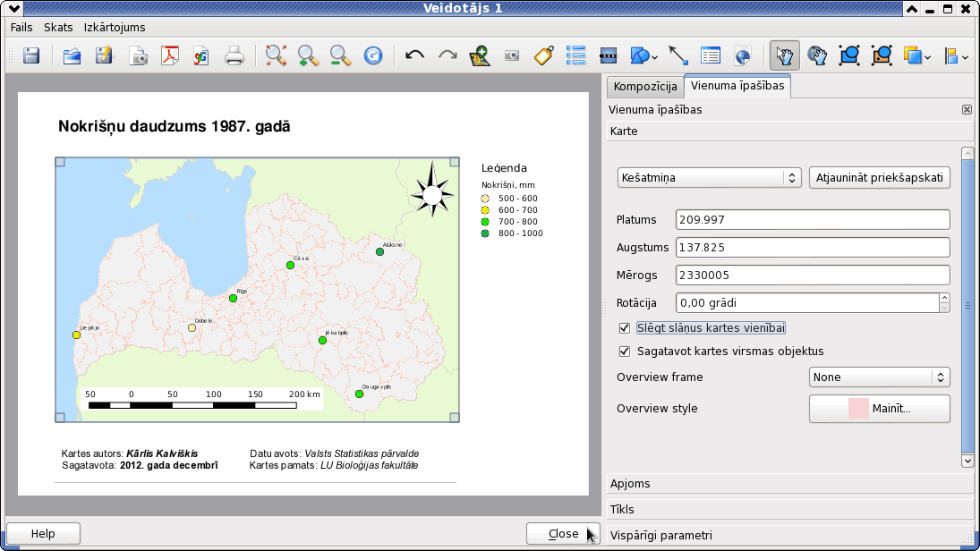Switch to the Vienuma īpašības tab
The height and width of the screenshot is (551, 980).
(737, 86)
